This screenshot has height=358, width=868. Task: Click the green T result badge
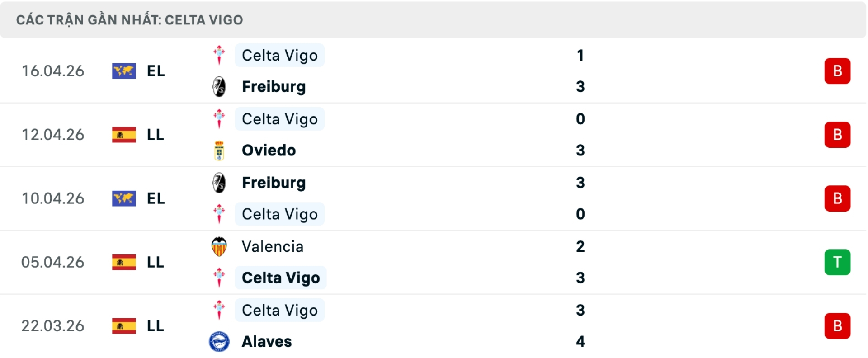(x=837, y=262)
